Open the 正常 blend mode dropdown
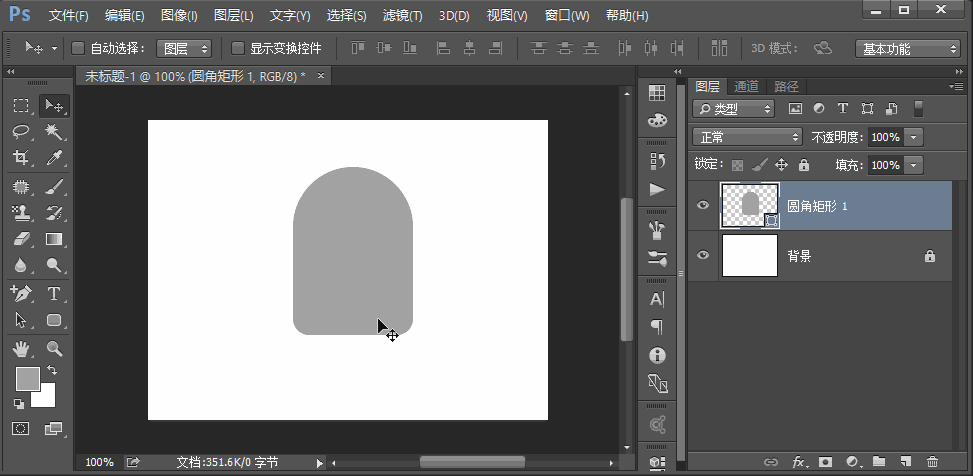This screenshot has height=476, width=973. [748, 137]
